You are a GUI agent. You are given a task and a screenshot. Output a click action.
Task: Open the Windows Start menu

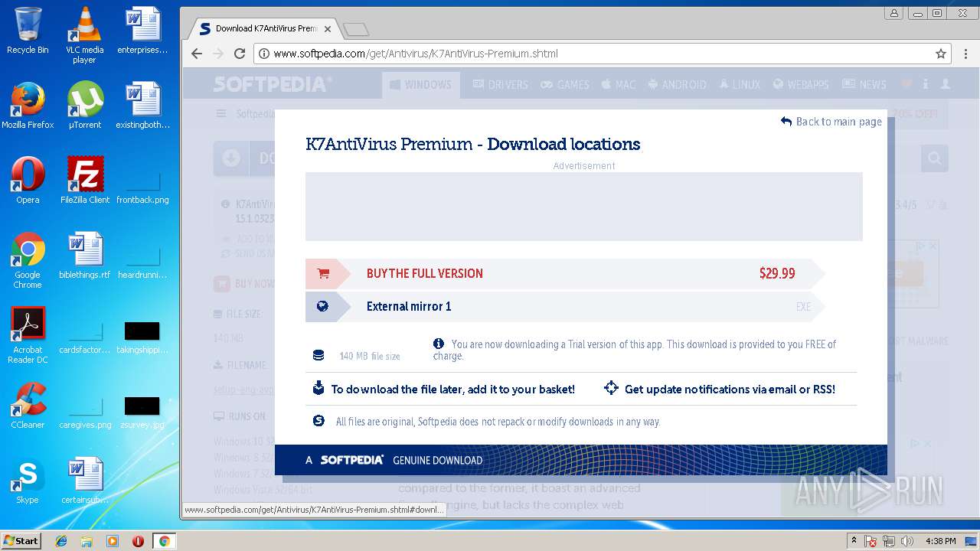21,541
